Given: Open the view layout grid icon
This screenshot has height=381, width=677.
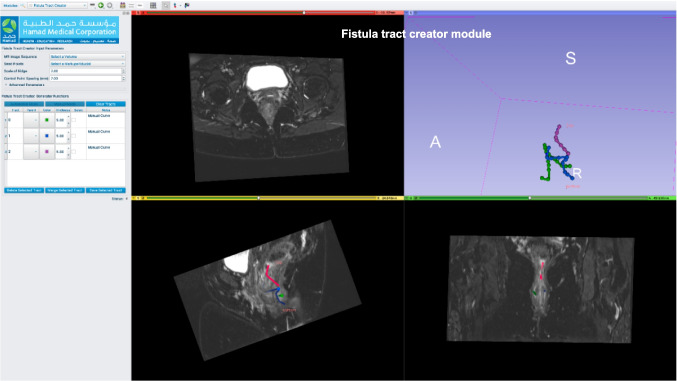Looking at the screenshot, I should tap(153, 5).
